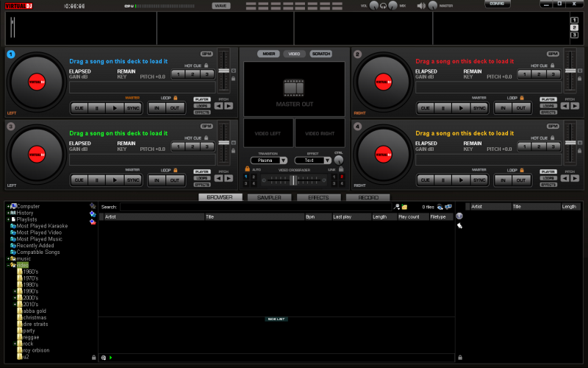588x368 pixels.
Task: Click the side panel globe icon
Action: tap(459, 216)
